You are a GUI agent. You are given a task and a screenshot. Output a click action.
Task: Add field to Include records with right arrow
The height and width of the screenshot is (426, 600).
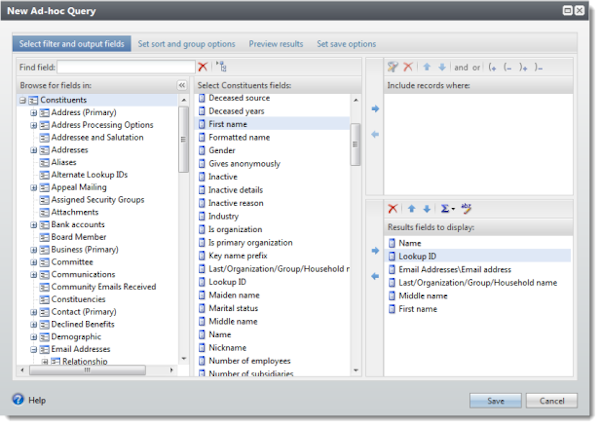tap(375, 109)
